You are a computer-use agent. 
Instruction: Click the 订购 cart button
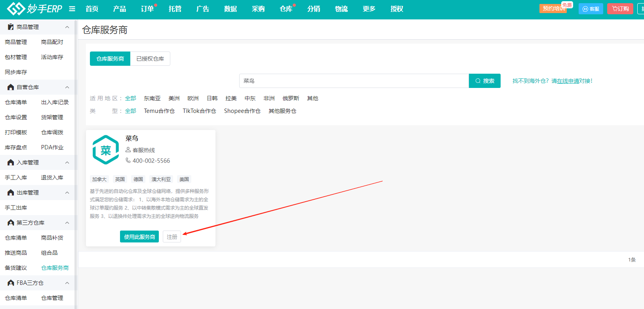(x=620, y=9)
